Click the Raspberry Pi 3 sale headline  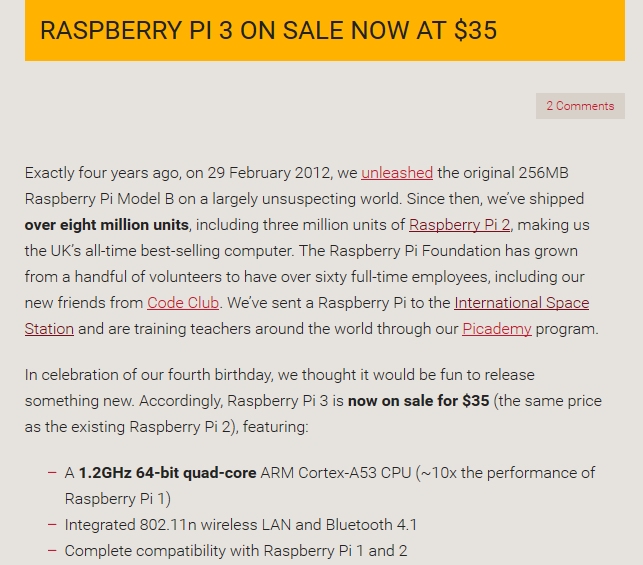pyautogui.click(x=269, y=30)
